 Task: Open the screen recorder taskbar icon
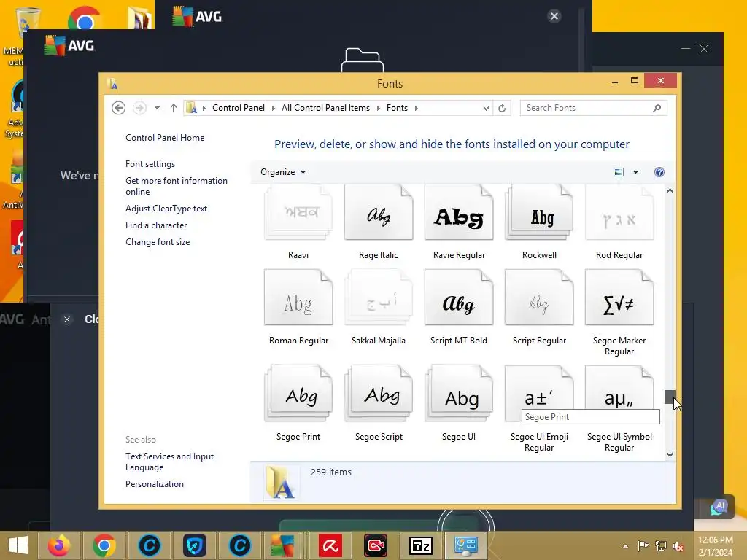point(376,545)
